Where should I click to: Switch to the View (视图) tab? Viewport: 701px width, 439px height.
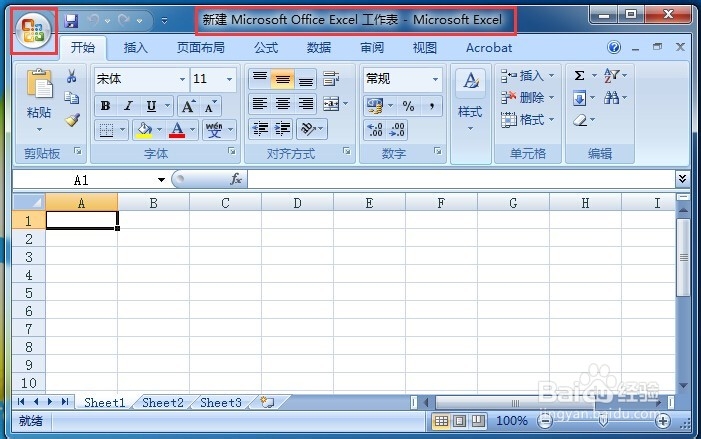pos(424,48)
